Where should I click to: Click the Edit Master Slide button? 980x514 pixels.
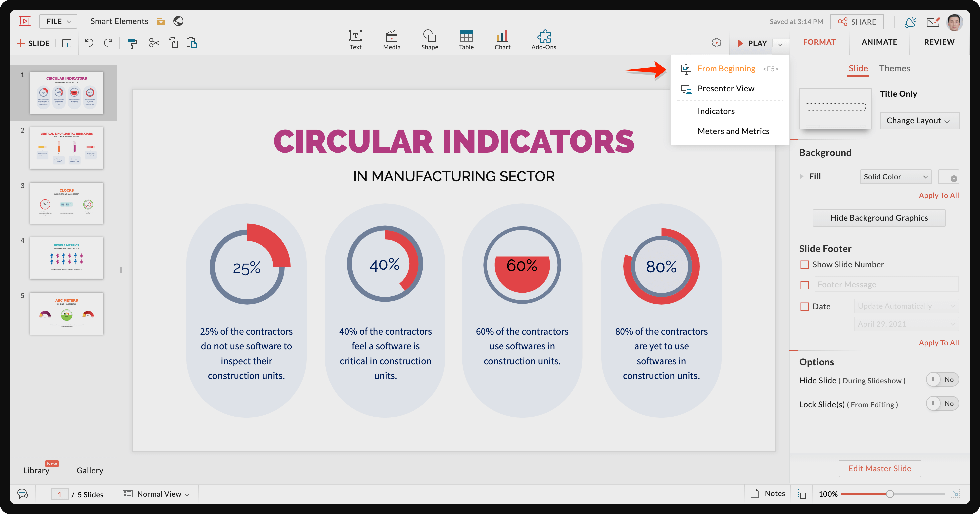coord(879,468)
